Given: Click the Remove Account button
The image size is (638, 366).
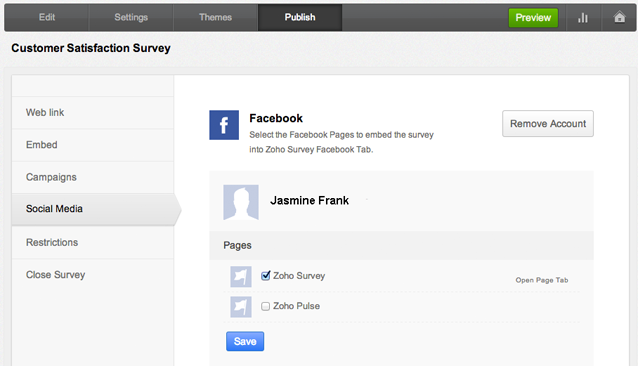Looking at the screenshot, I should coord(548,124).
